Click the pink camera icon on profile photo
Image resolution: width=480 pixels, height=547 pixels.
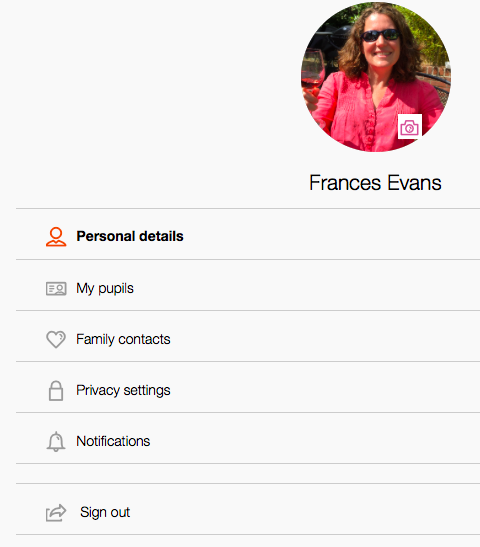pyautogui.click(x=410, y=126)
